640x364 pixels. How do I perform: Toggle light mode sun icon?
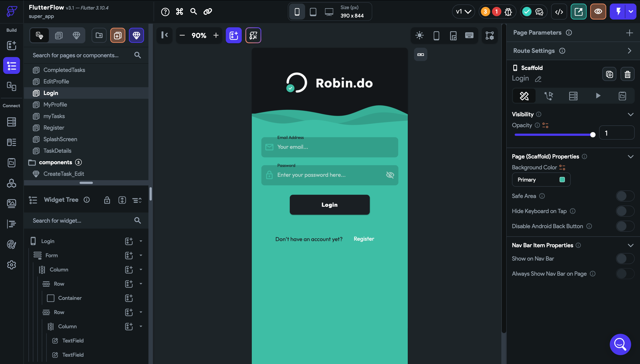click(x=419, y=35)
